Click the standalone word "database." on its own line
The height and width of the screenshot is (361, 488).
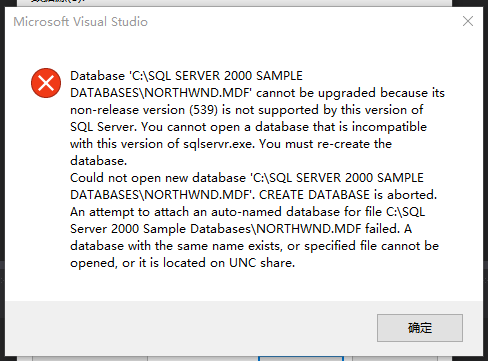[99, 161]
